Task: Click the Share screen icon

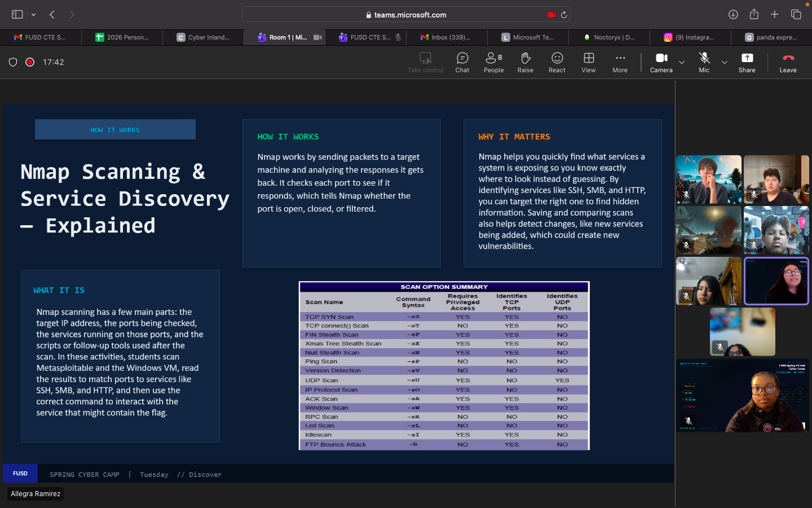Action: pyautogui.click(x=747, y=62)
